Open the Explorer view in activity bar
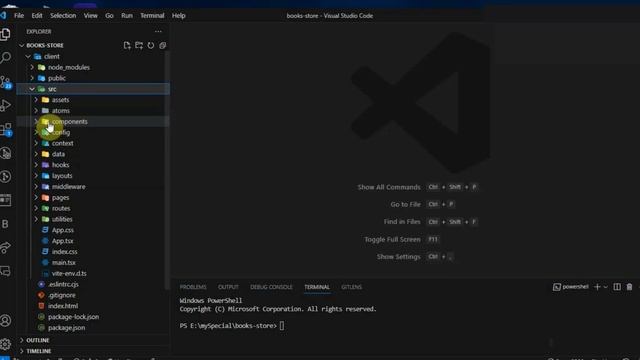640x360 pixels. coord(5,34)
